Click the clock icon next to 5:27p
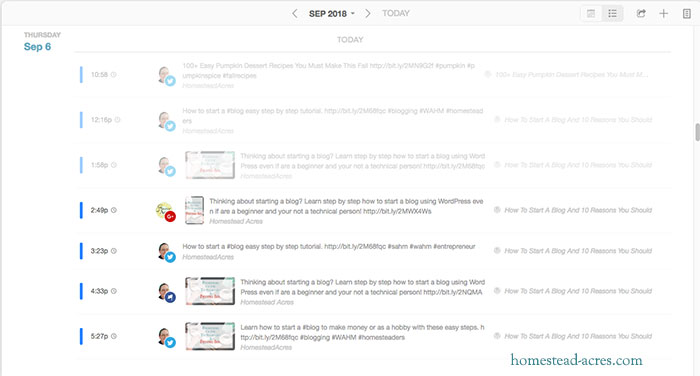The width and height of the screenshot is (700, 376). tap(114, 336)
